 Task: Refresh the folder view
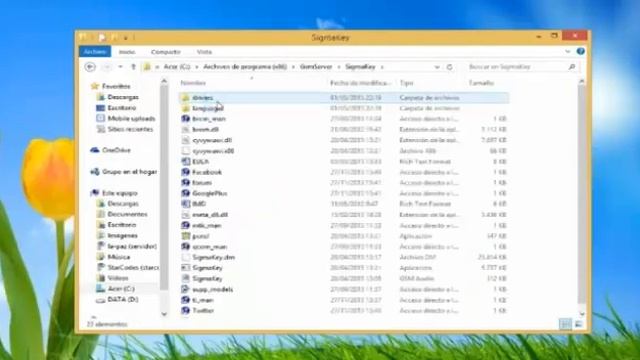point(450,67)
